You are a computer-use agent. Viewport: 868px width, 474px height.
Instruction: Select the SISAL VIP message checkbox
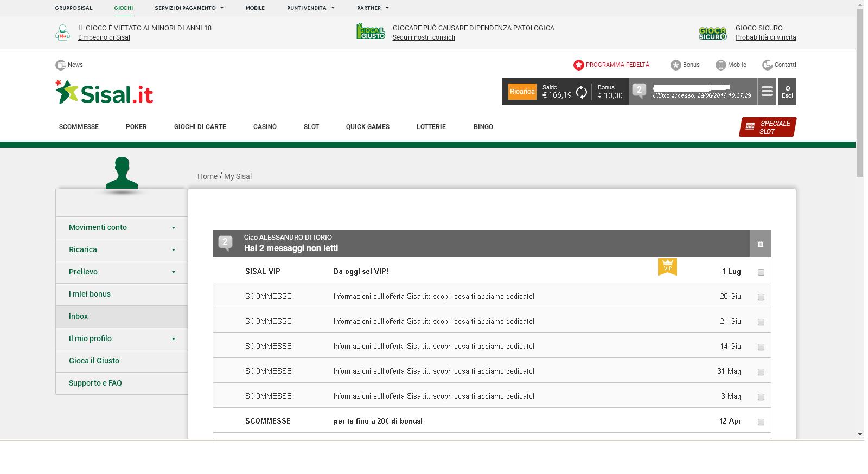coord(761,272)
